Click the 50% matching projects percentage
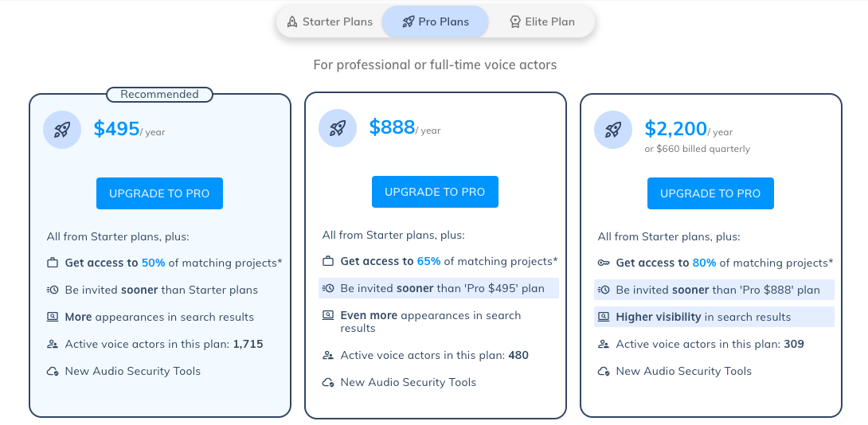868x425 pixels. pyautogui.click(x=154, y=263)
